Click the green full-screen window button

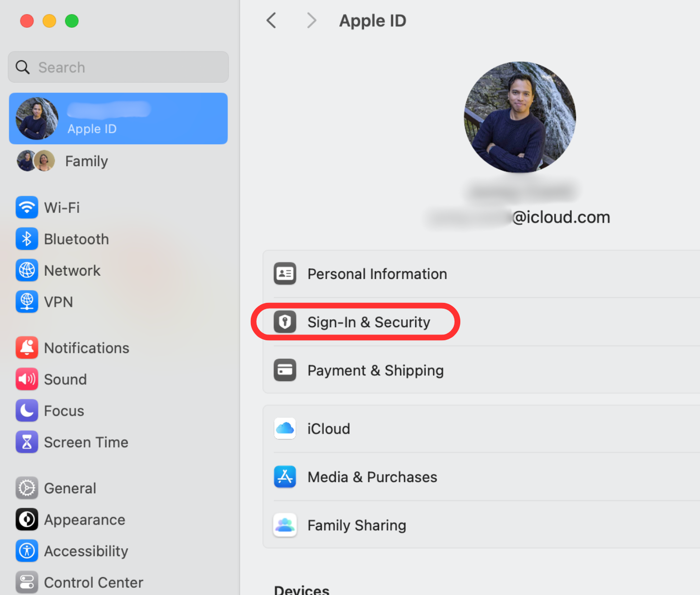coord(72,21)
